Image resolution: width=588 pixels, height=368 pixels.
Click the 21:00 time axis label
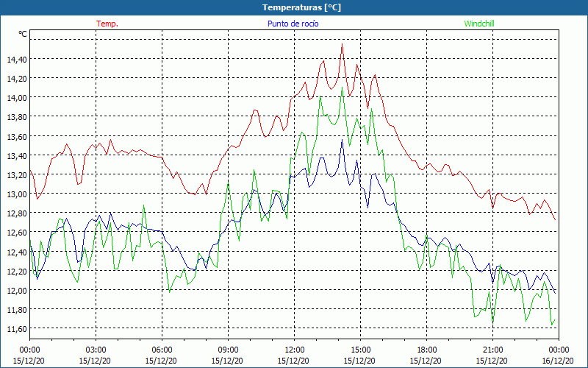coord(492,350)
